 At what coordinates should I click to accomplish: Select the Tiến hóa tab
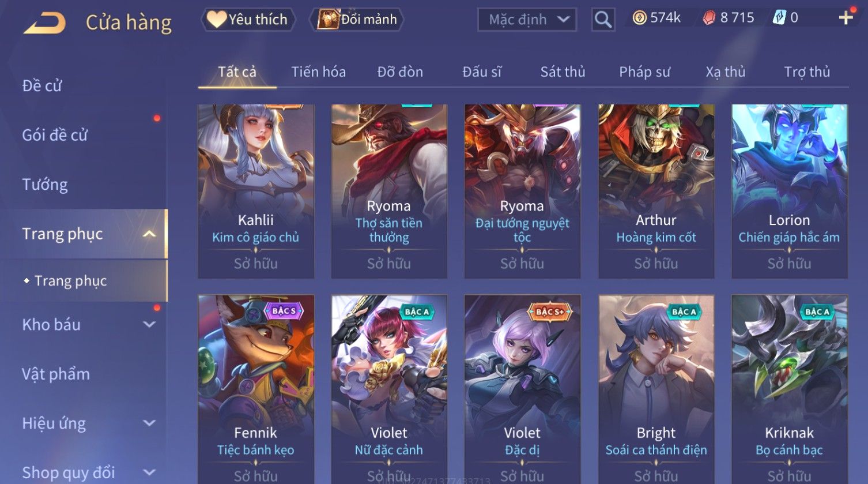[318, 72]
